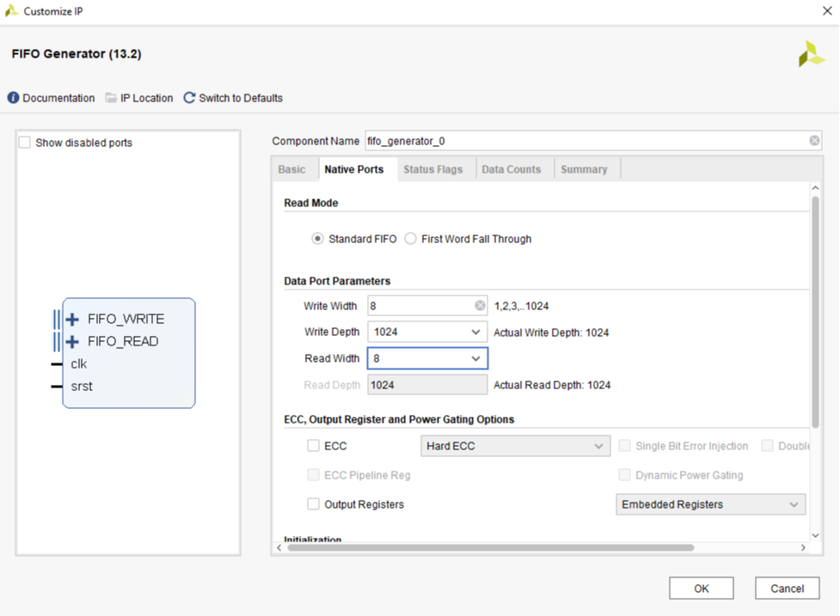Clear the Component Name field with X icon
Image resolution: width=840 pixels, height=616 pixels.
[813, 141]
